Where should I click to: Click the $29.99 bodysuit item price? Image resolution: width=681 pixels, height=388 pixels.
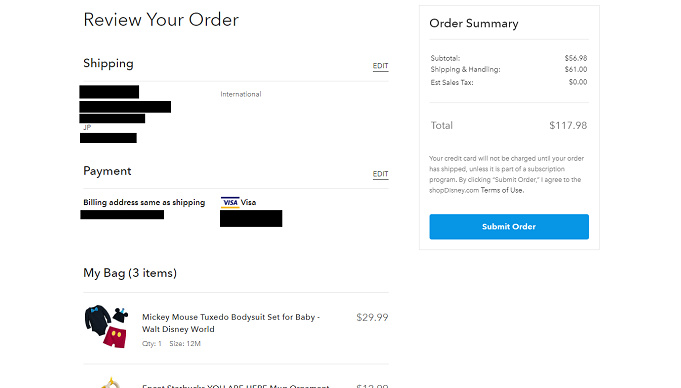point(372,318)
